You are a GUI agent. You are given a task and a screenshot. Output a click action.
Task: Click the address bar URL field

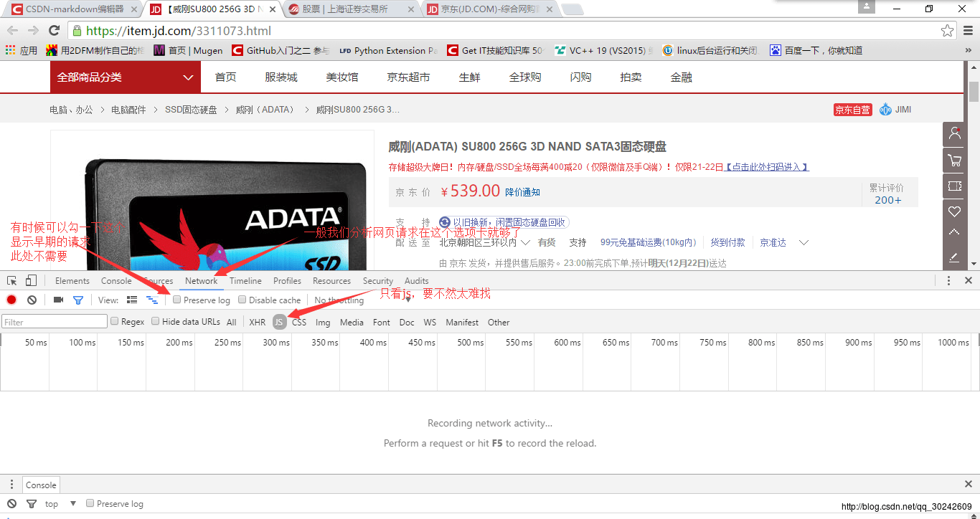point(502,31)
